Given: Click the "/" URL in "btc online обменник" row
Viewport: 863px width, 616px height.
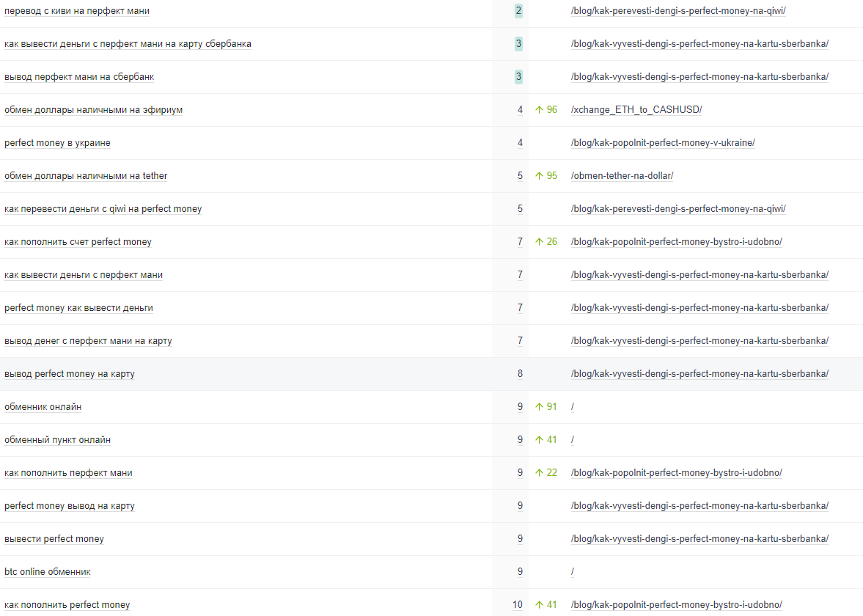Looking at the screenshot, I should [573, 573].
